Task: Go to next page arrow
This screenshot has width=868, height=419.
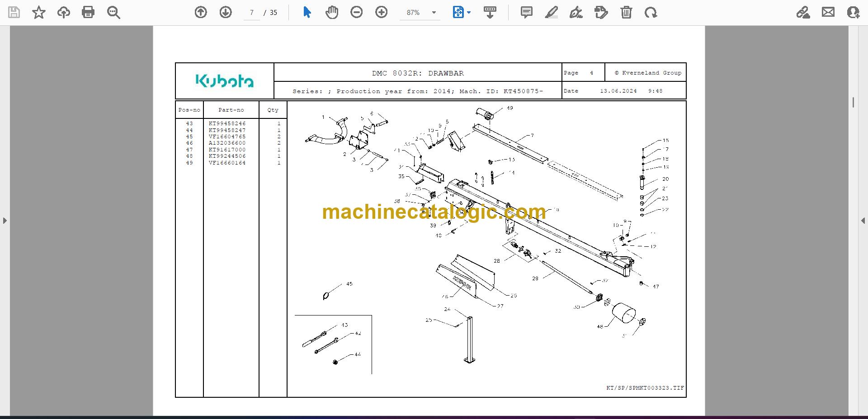Action: coord(226,12)
